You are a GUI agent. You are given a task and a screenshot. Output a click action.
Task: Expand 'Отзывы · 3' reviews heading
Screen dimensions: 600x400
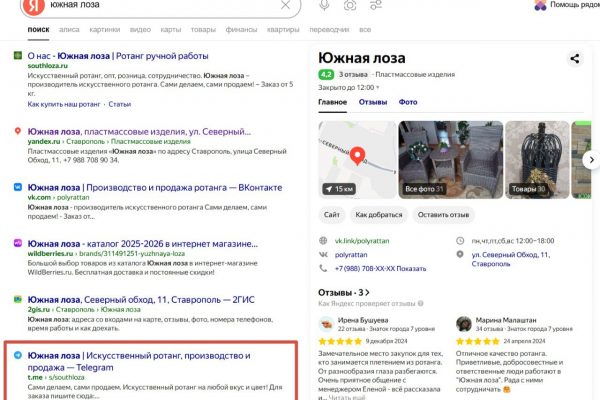point(344,292)
